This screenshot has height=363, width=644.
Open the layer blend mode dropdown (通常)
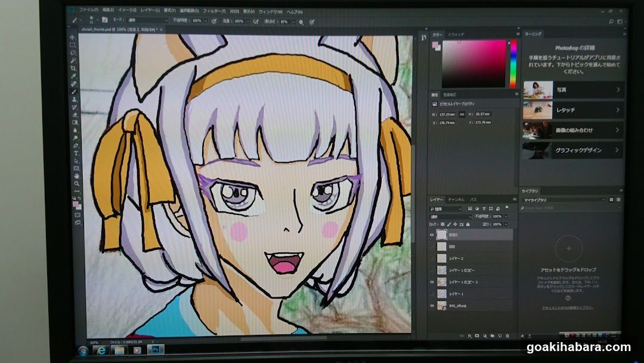click(x=451, y=217)
